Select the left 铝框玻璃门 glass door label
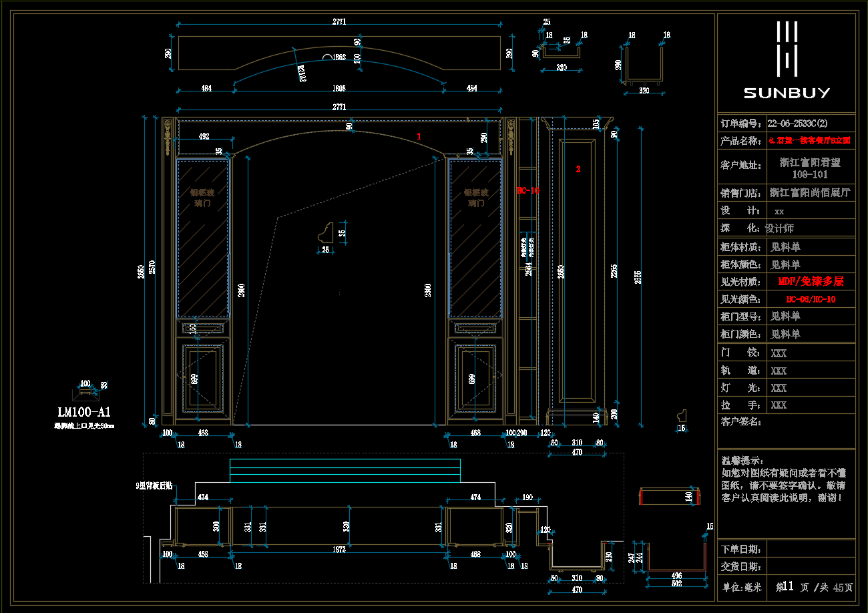 click(202, 198)
